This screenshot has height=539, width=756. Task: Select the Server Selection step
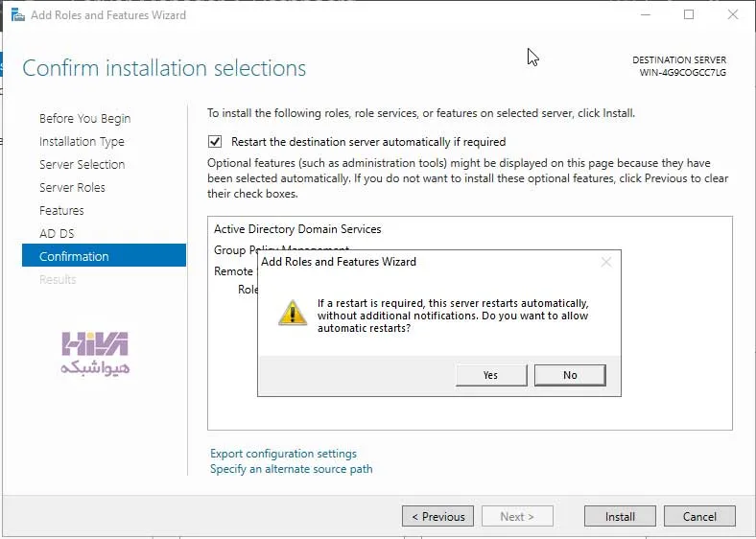pyautogui.click(x=82, y=164)
